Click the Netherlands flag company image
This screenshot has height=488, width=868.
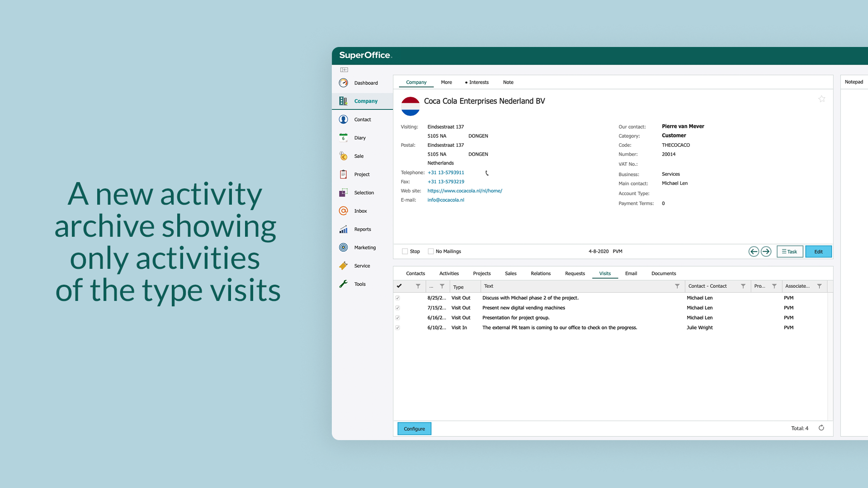410,107
